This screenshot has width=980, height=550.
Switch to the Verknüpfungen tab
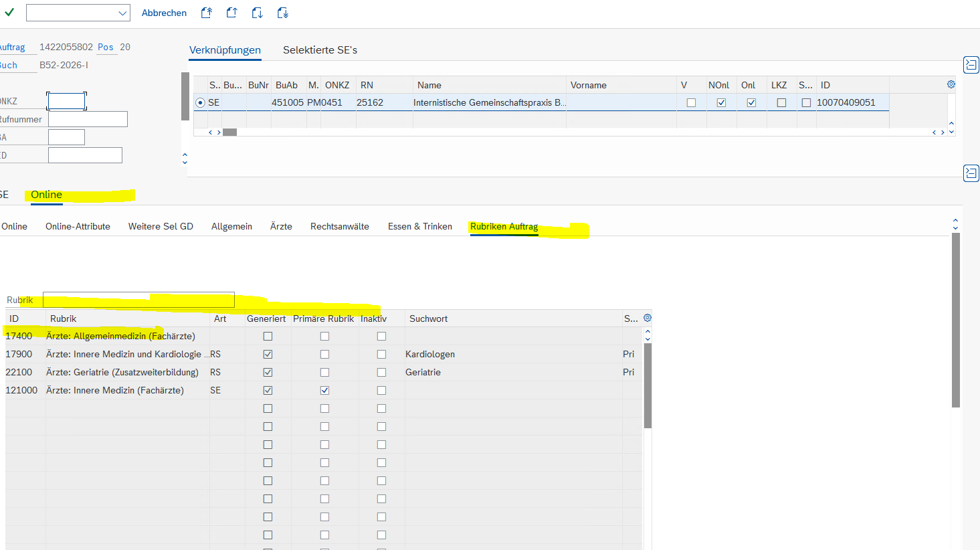point(225,50)
